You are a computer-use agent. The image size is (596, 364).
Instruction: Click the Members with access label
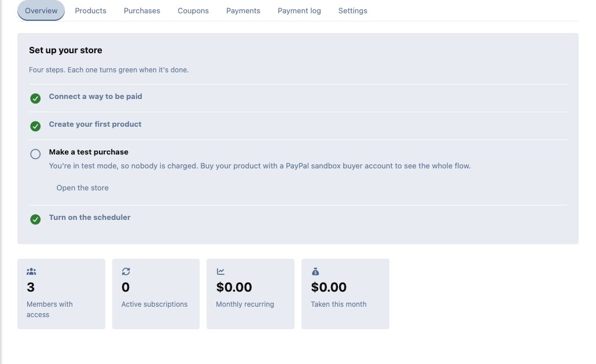coord(49,309)
